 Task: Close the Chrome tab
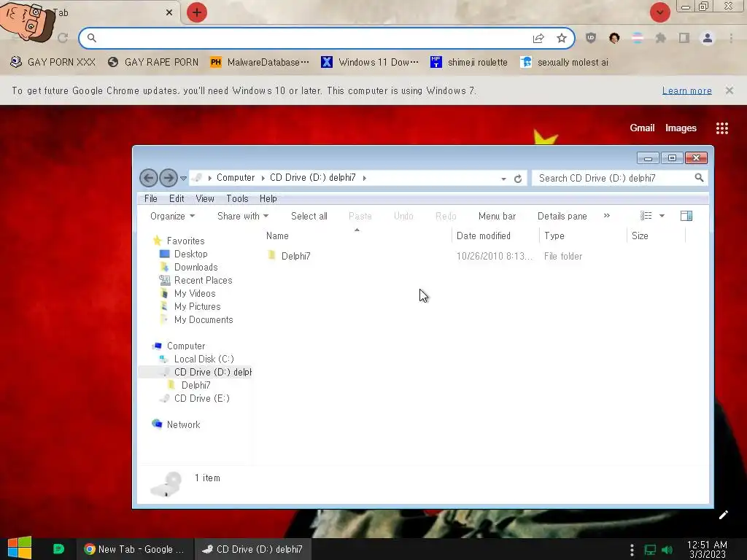169,13
